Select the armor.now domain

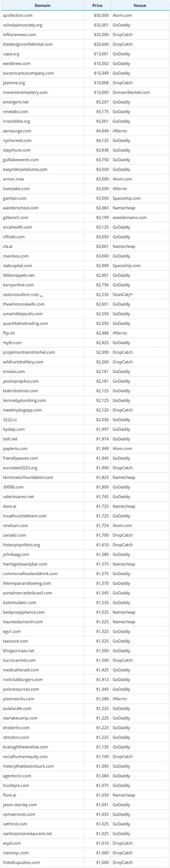coord(13,179)
